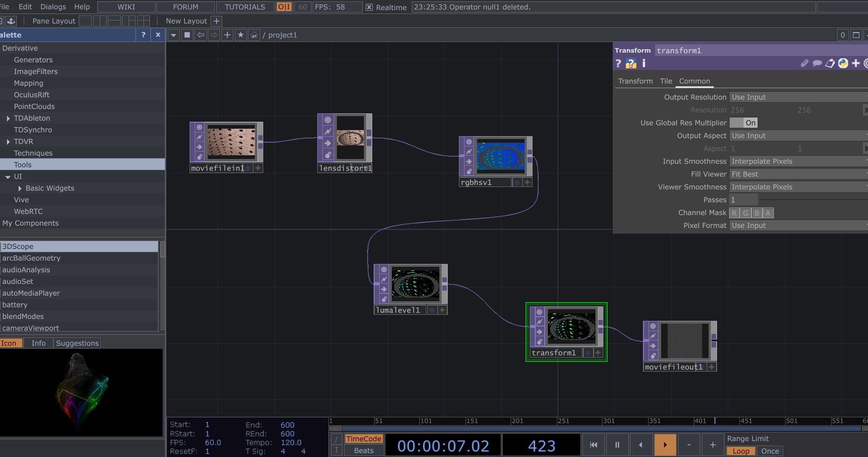Open the Dialogs menu
Screen dimensions: 868x457
(x=53, y=7)
